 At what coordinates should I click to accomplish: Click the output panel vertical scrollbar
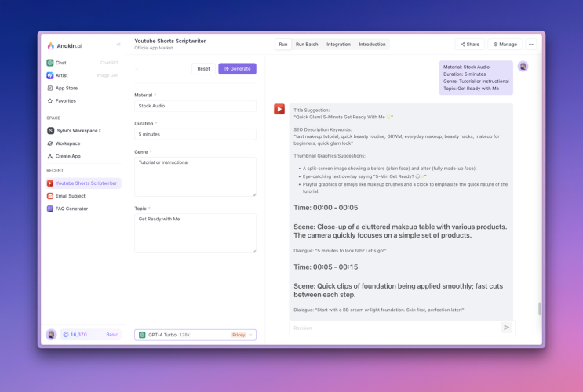[x=540, y=308]
